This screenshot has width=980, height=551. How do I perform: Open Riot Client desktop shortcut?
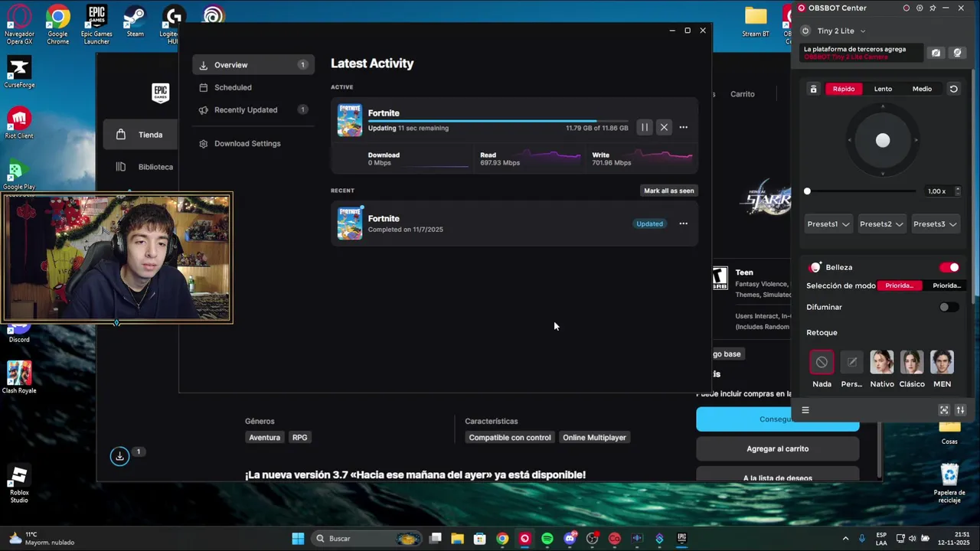pyautogui.click(x=19, y=122)
